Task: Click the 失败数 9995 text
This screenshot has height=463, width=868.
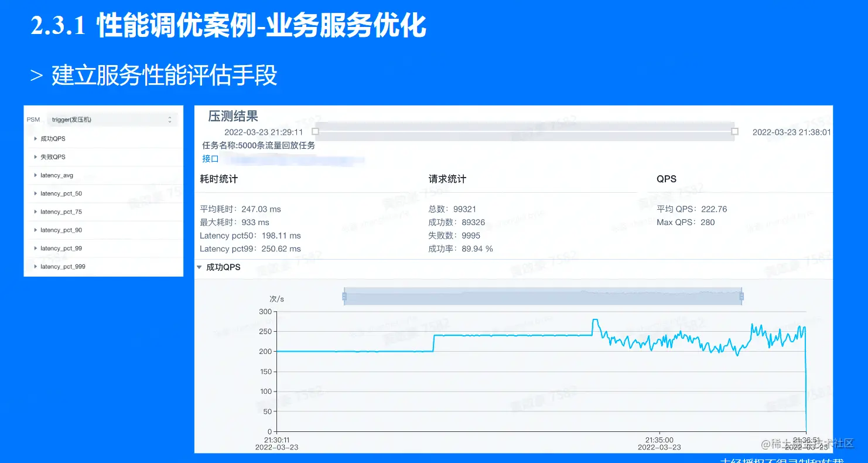Action: point(454,236)
